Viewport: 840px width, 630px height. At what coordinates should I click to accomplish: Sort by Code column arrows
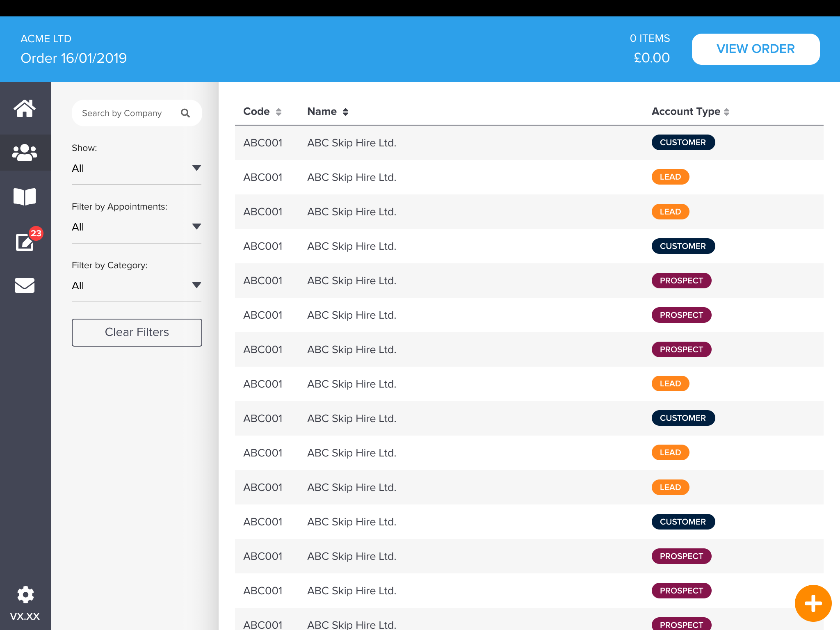(x=278, y=112)
